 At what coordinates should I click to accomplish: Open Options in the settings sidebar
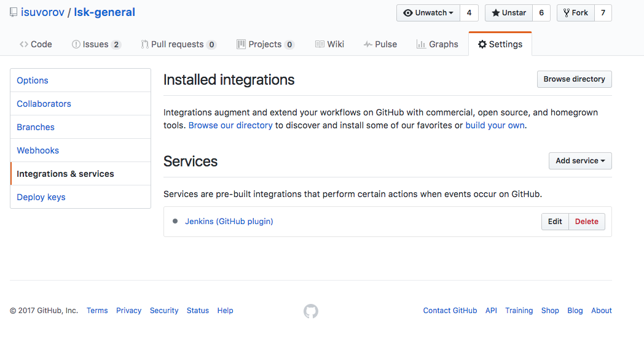(x=80, y=80)
